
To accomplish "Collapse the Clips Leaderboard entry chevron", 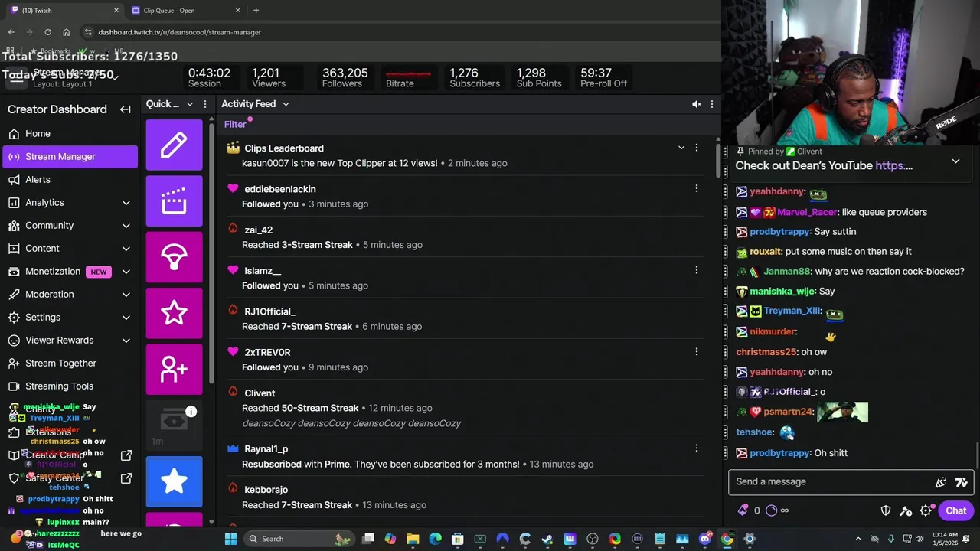I will (681, 148).
